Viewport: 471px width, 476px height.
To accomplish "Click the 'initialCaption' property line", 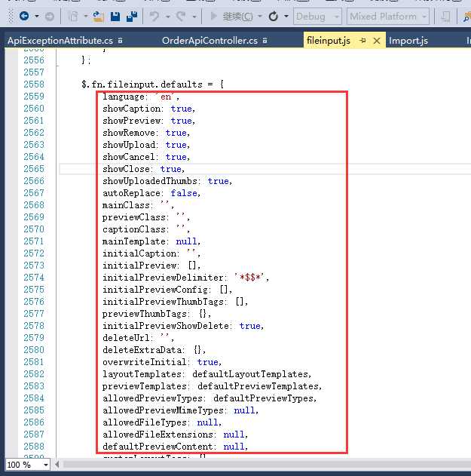I will tap(151, 253).
